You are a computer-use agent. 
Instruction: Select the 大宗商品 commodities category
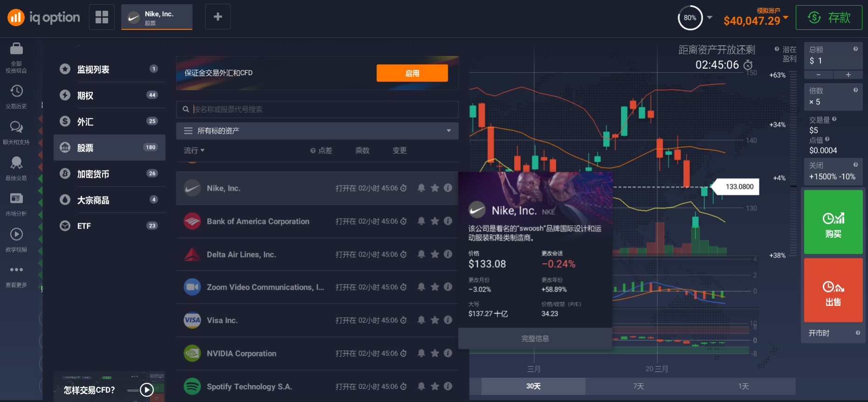point(109,200)
